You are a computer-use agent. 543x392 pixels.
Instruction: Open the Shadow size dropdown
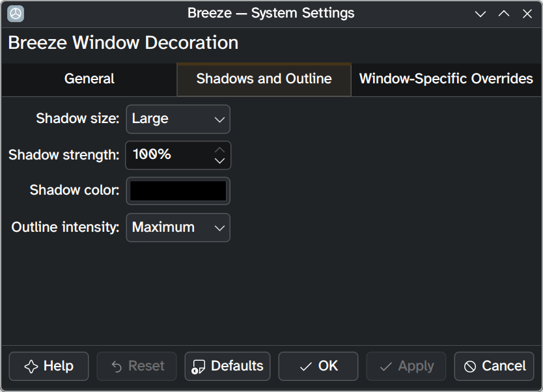(178, 119)
